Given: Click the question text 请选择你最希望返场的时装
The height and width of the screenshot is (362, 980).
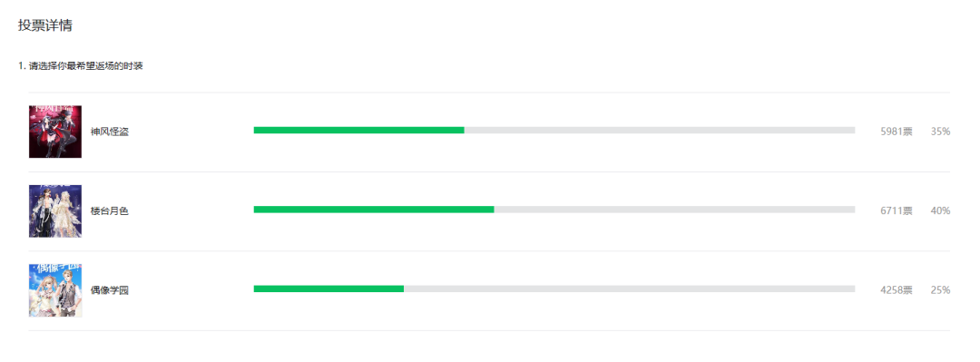Looking at the screenshot, I should (x=86, y=65).
